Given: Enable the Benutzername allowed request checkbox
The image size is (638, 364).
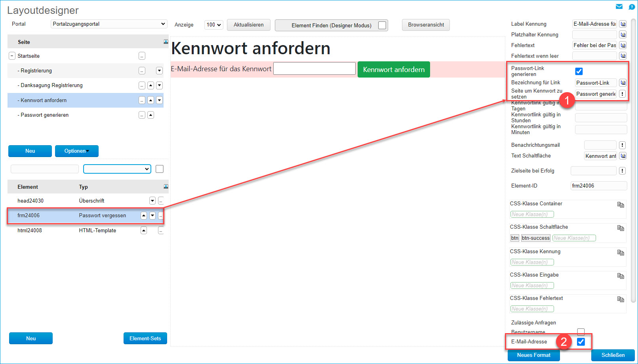Looking at the screenshot, I should [x=581, y=332].
